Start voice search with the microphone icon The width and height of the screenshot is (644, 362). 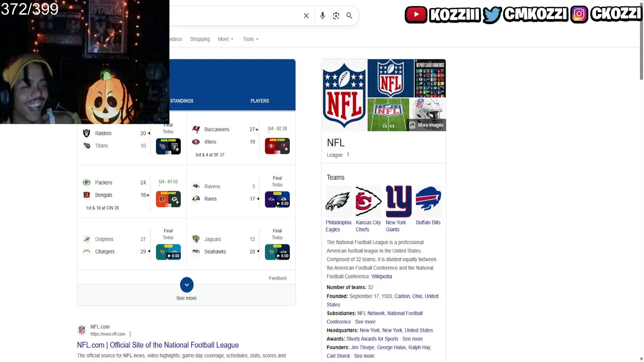pyautogui.click(x=323, y=16)
